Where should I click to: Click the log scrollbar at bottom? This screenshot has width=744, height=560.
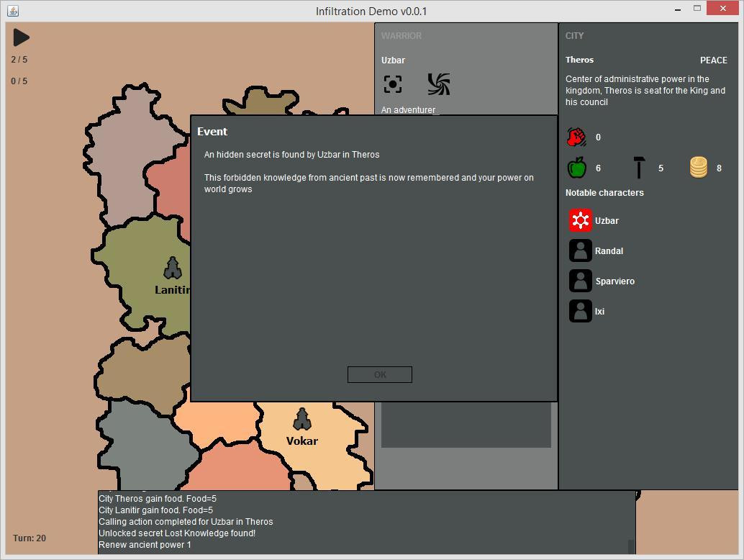pos(631,547)
